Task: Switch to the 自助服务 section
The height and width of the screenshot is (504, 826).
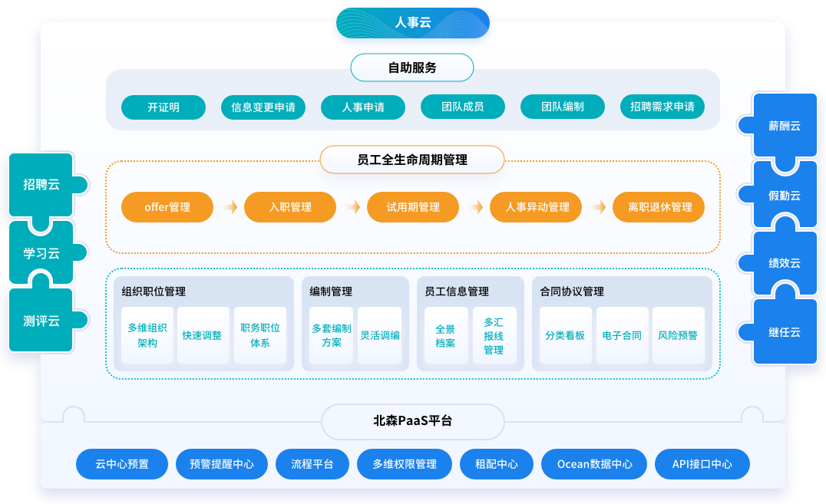Action: click(x=412, y=67)
